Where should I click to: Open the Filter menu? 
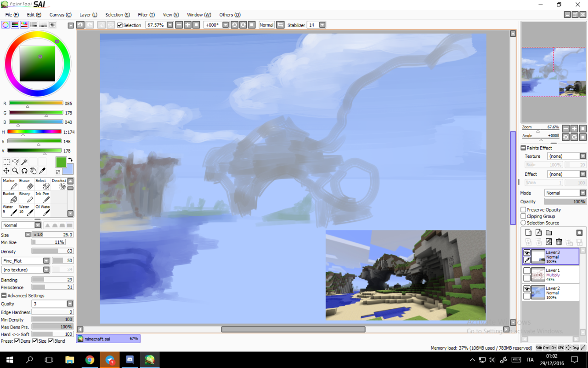point(146,15)
